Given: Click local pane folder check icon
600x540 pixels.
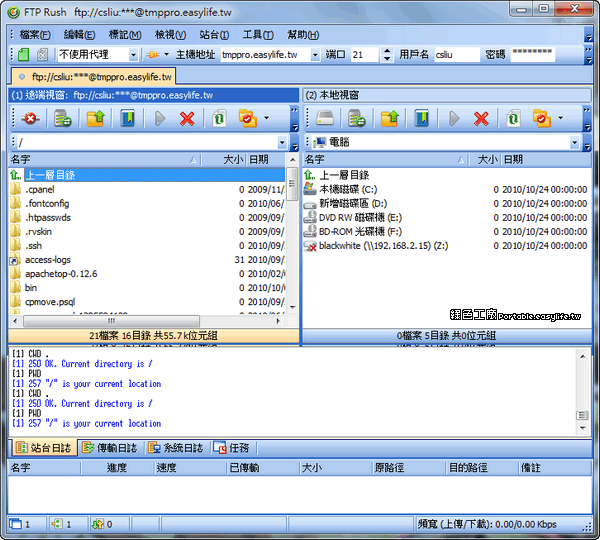Looking at the screenshot, I should tap(541, 119).
